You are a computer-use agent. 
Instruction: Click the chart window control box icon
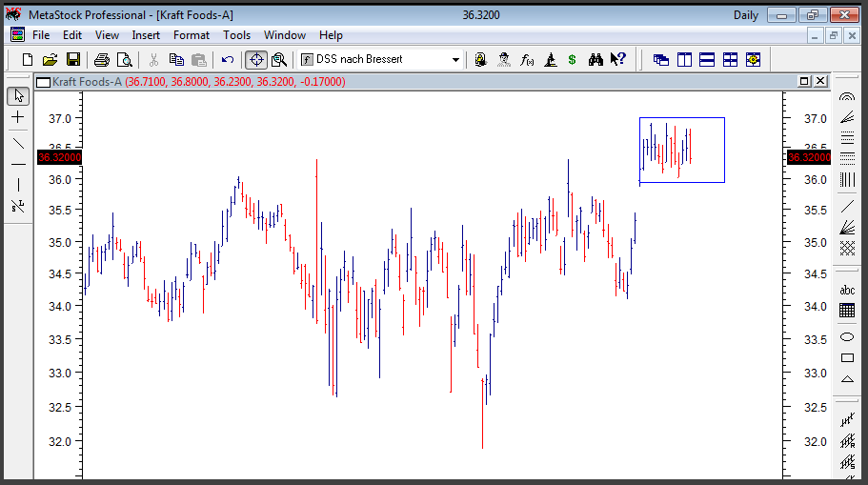point(43,83)
